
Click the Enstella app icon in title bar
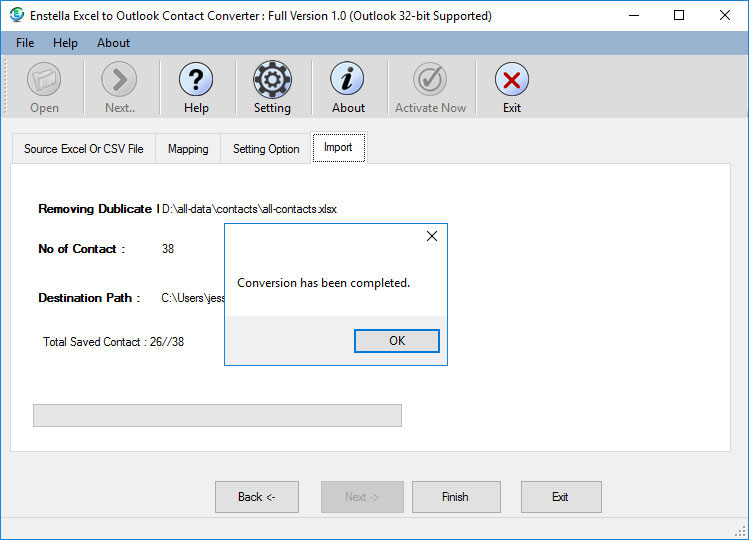[16, 15]
